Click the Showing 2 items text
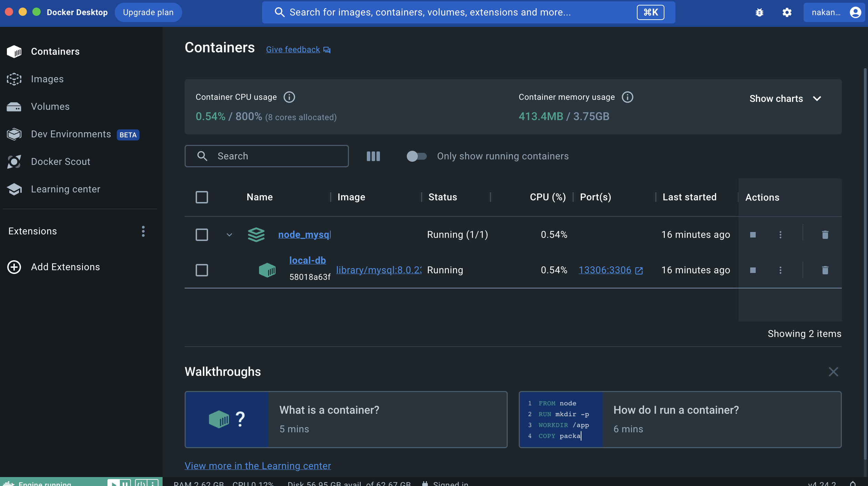Screen dimensions: 868x486 tap(805, 334)
